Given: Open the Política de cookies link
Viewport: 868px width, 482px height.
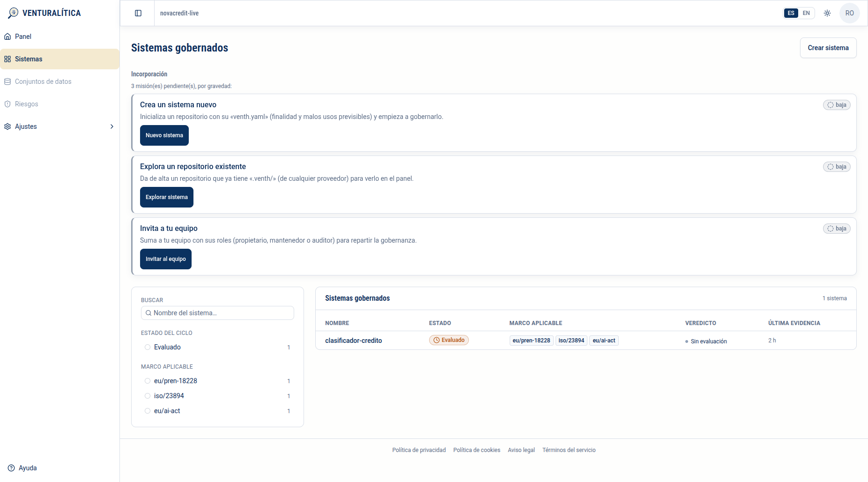Looking at the screenshot, I should pos(477,450).
